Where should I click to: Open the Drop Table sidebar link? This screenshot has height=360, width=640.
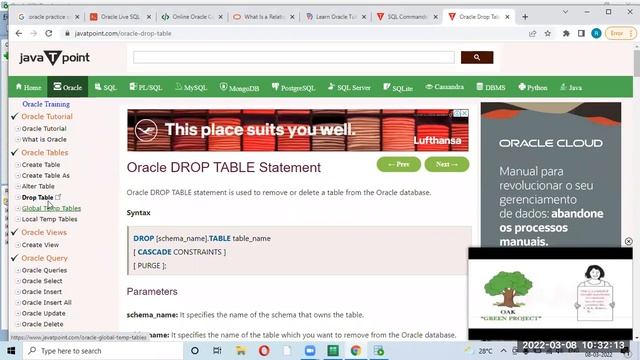(38, 197)
